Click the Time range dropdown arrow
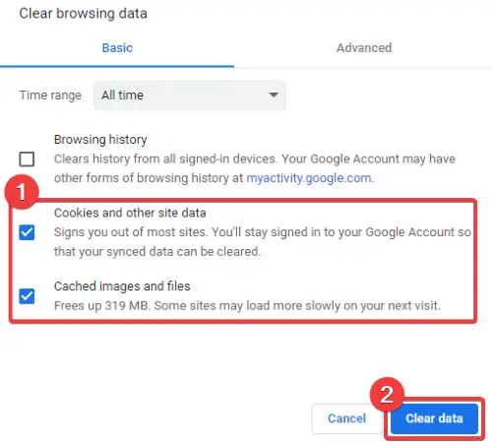Screen dimensions: 492x448 (274, 96)
